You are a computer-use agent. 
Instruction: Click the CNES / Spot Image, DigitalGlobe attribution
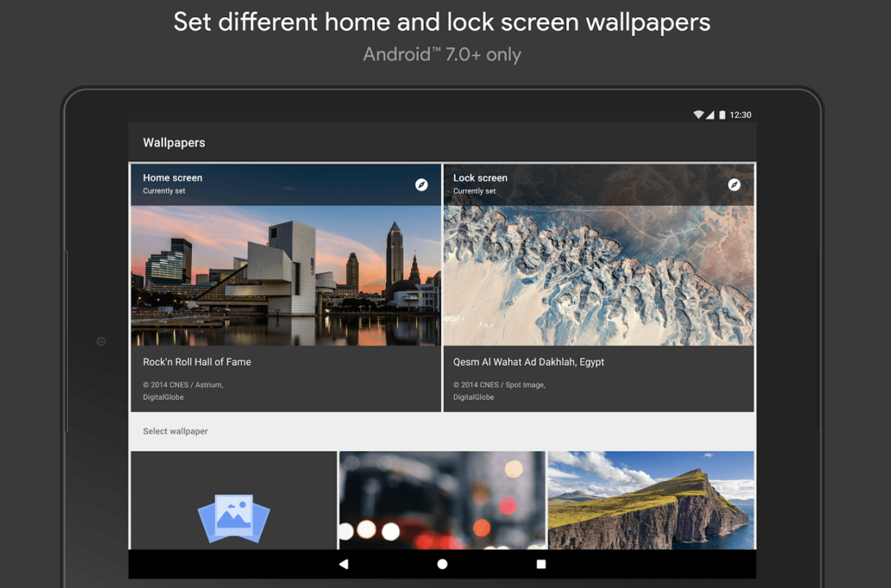(499, 391)
